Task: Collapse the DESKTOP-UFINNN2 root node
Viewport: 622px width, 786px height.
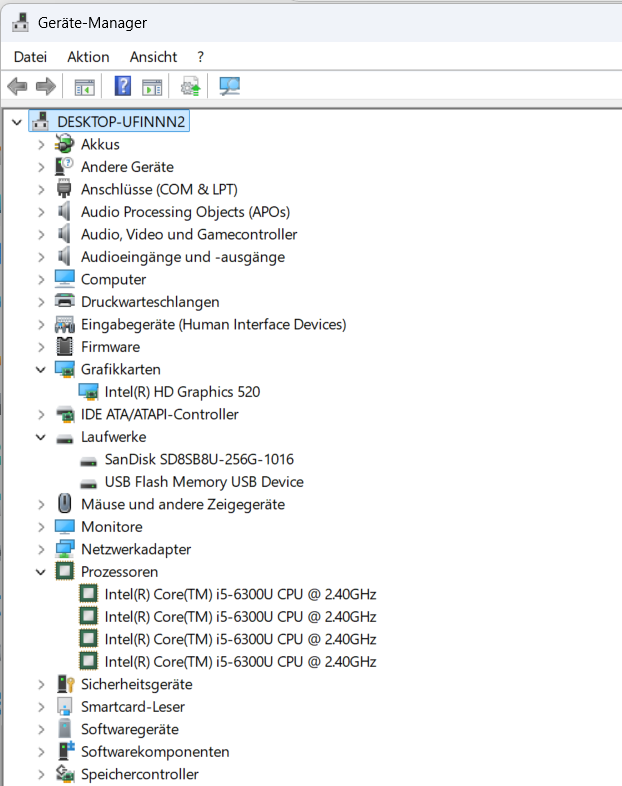Action: point(17,122)
